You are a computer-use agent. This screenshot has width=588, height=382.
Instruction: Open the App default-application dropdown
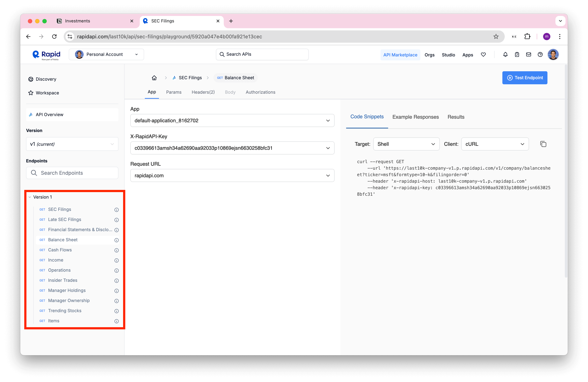coord(232,120)
